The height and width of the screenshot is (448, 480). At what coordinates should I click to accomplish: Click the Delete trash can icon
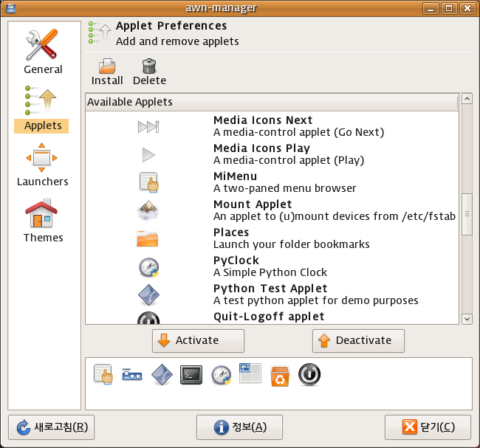(x=149, y=66)
